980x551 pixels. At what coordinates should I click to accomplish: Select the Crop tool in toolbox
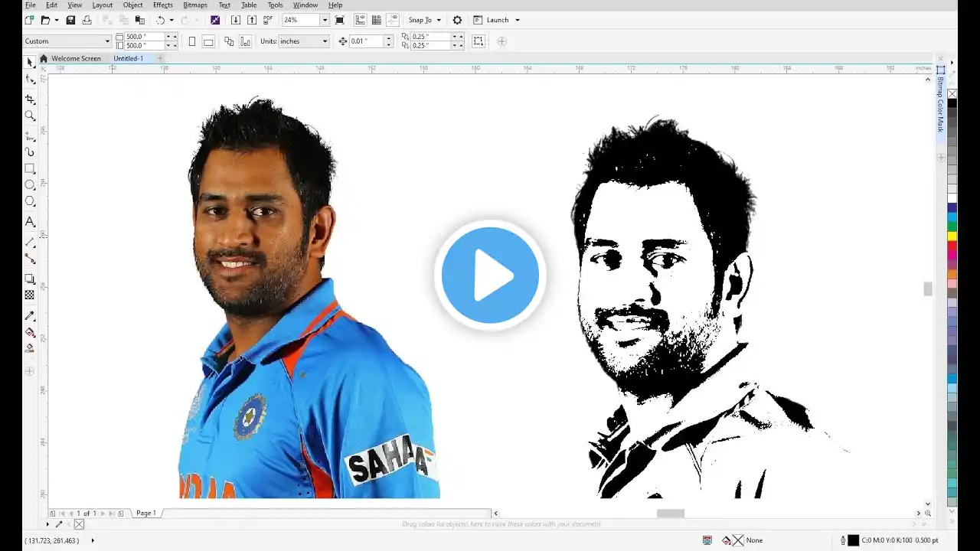coord(30,99)
